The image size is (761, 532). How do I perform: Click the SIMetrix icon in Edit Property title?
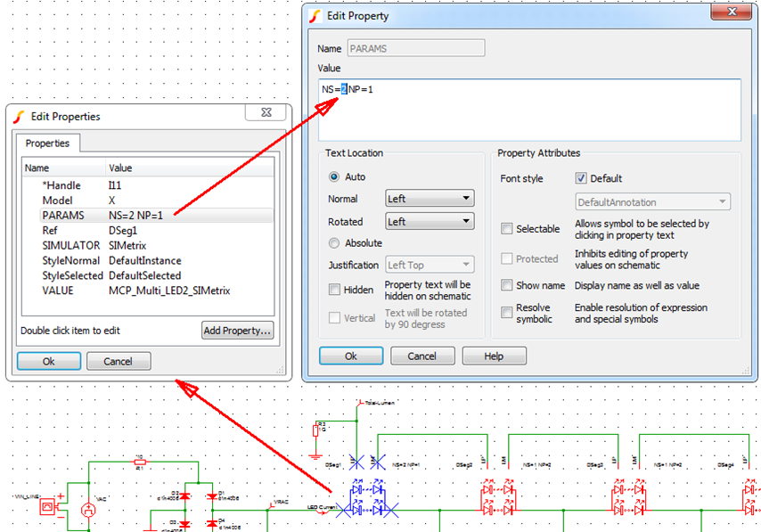click(x=315, y=15)
